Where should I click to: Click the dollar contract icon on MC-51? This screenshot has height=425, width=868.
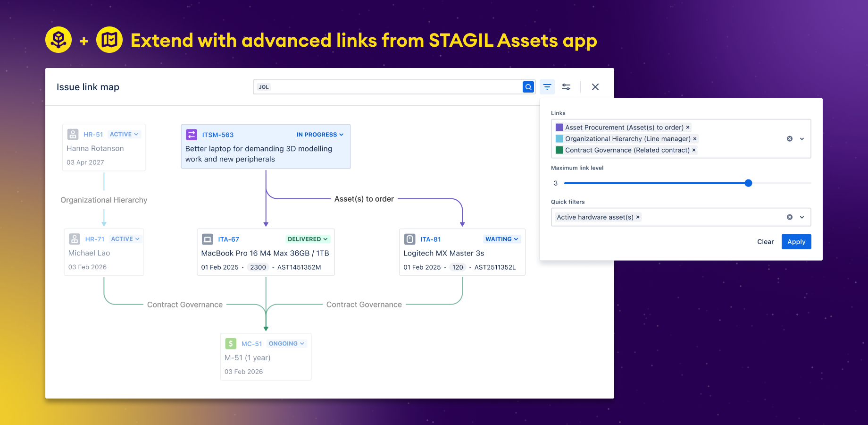[231, 343]
